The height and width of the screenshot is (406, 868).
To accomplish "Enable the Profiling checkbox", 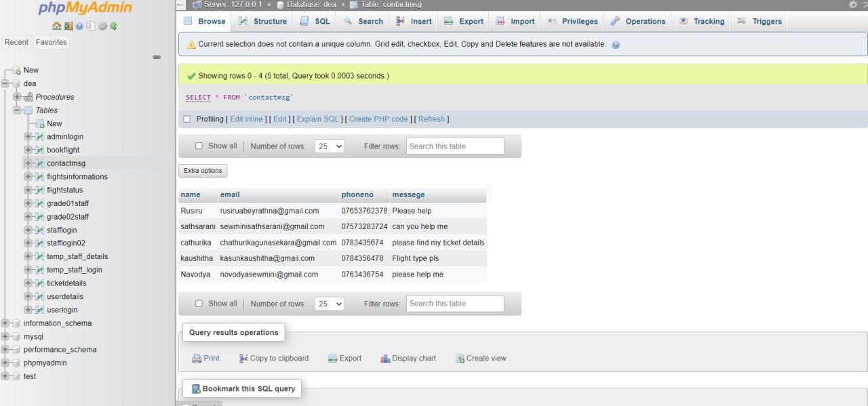I will [187, 119].
